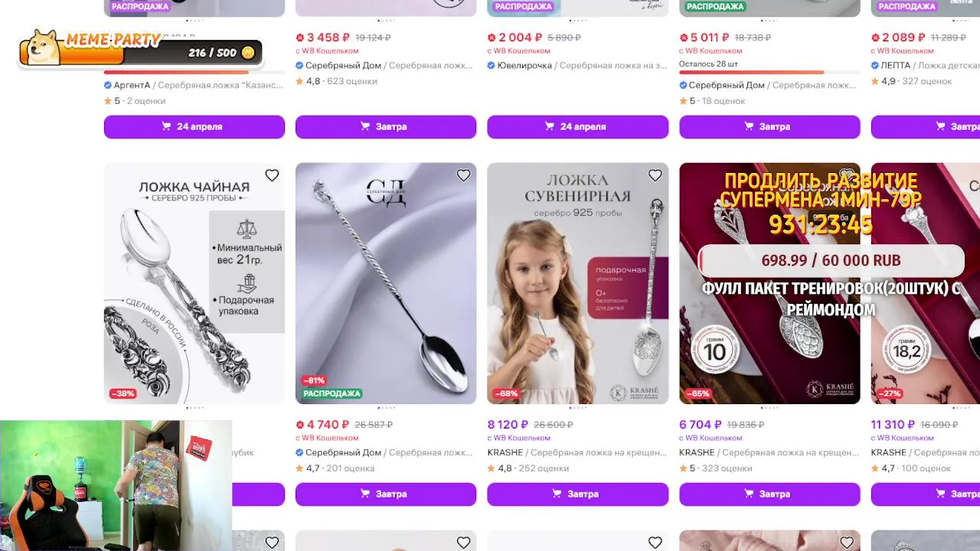
Task: Click heart icon on bottom row second card
Action: pyautogui.click(x=463, y=543)
